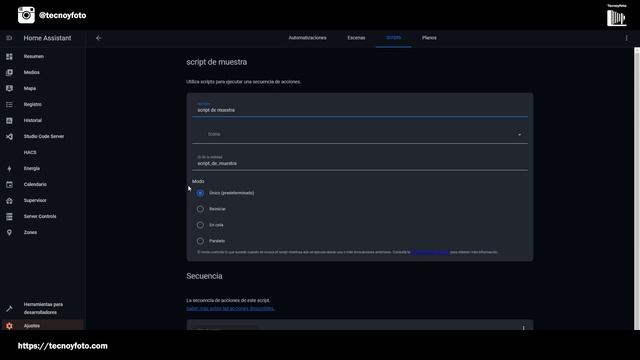Open Mapa icon in sidebar
This screenshot has width=640, height=360.
coord(9,88)
